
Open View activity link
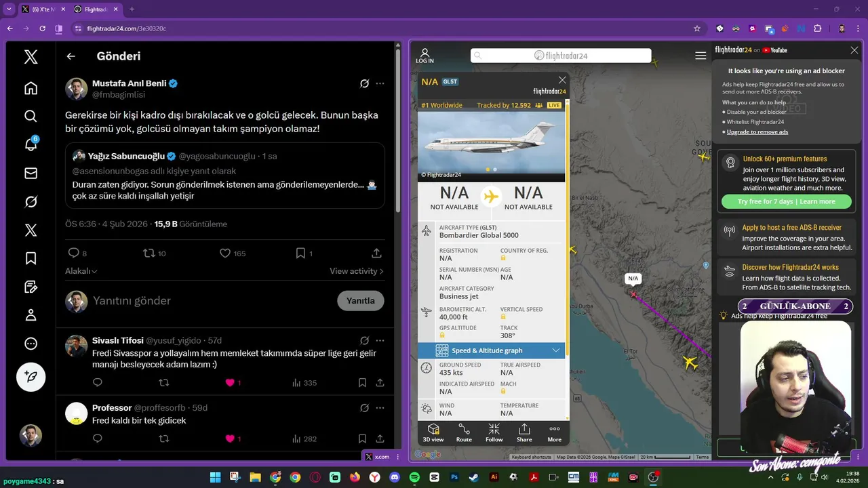pos(357,271)
